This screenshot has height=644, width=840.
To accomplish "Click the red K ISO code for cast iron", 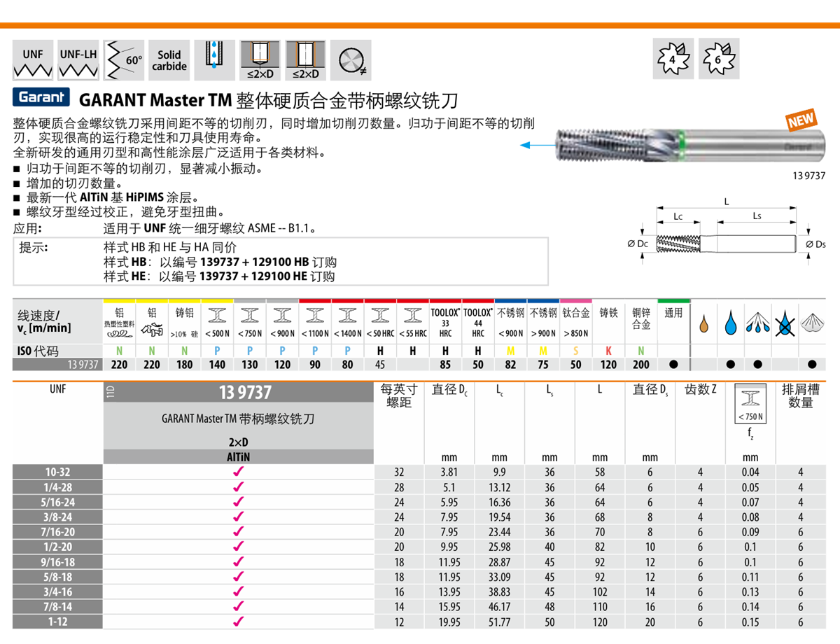I will 608,351.
